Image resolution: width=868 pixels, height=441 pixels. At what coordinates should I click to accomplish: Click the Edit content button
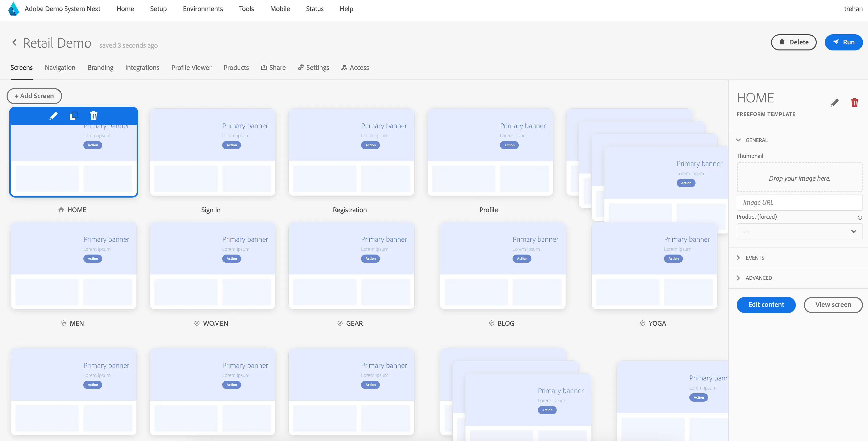(x=766, y=305)
